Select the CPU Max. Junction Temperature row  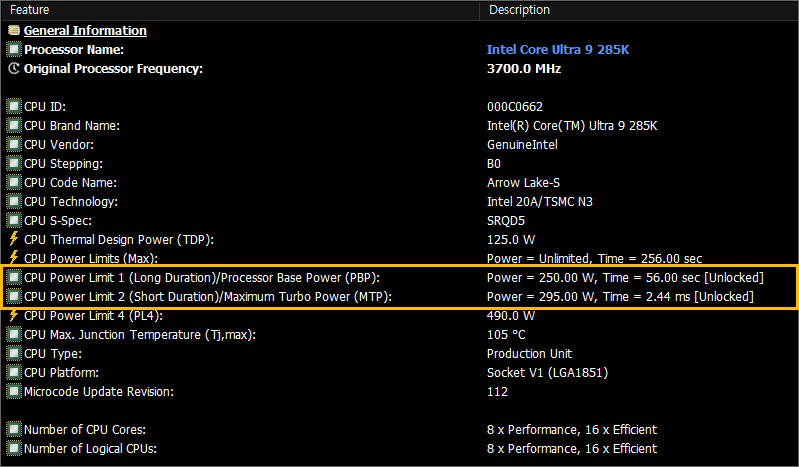tap(400, 334)
